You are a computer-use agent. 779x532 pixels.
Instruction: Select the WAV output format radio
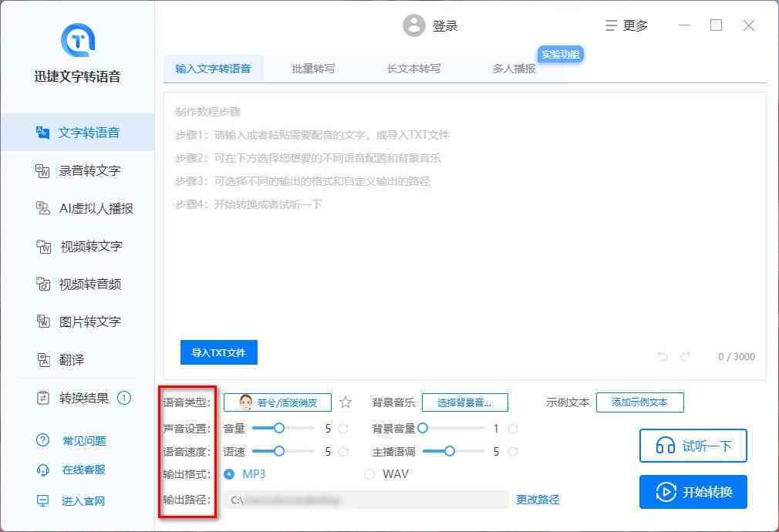369,474
